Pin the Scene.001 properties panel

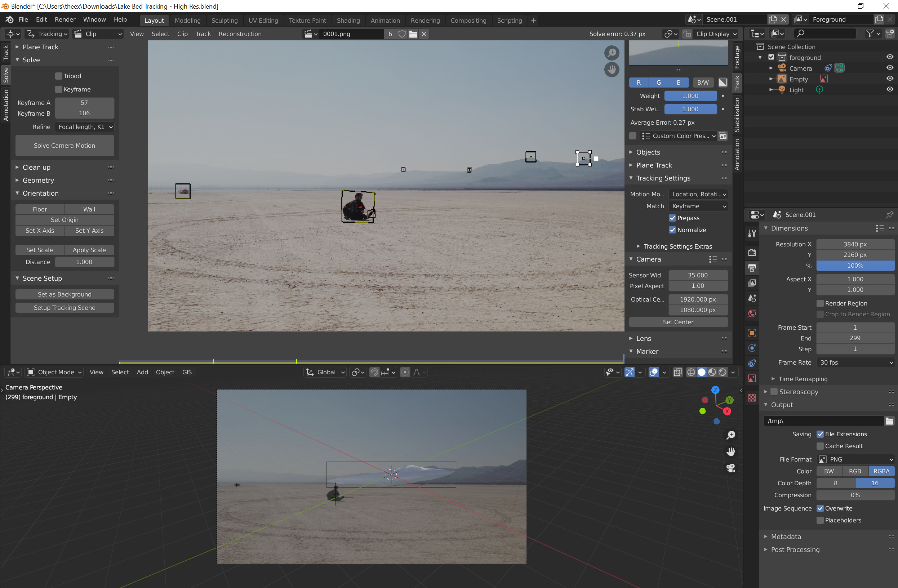pos(889,215)
